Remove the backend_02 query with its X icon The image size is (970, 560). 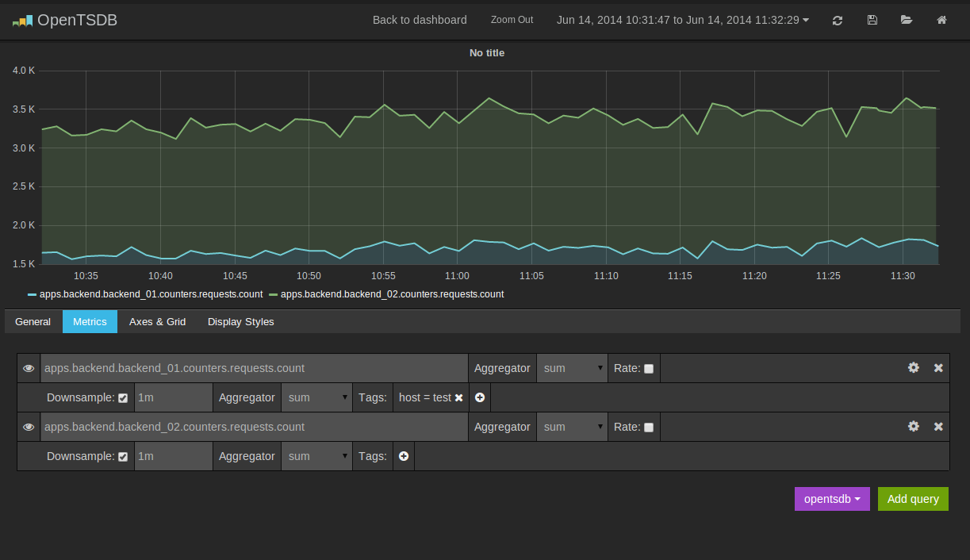coord(938,427)
